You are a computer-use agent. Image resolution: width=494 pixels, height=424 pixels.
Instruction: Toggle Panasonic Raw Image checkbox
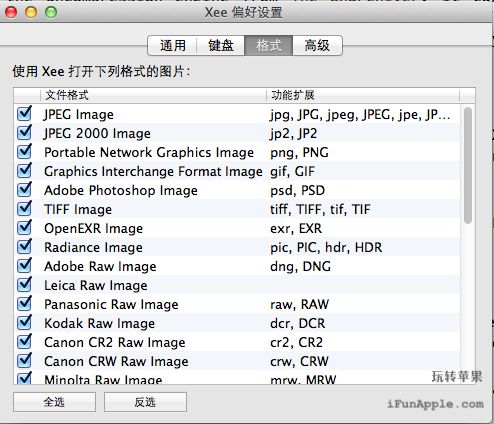(25, 304)
